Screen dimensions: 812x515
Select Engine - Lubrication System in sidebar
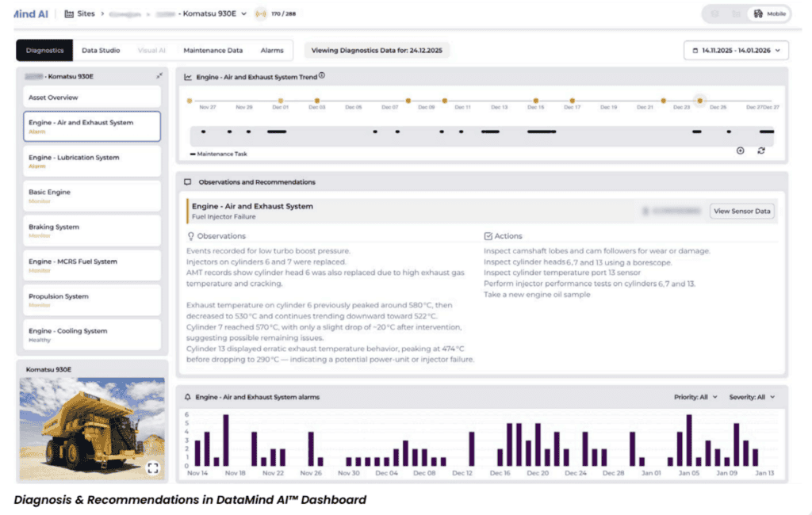[92, 160]
